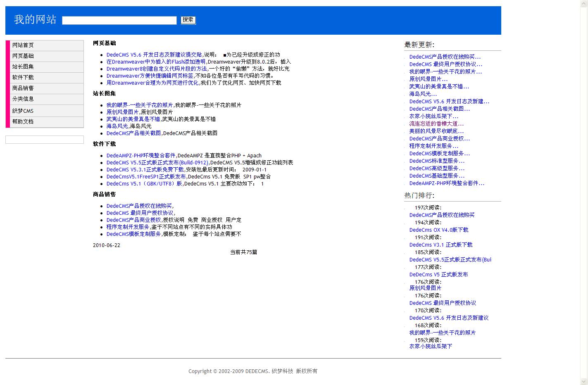588x385 pixels.
Task: Open the 网站首页 sidebar menu item
Action: pyautogui.click(x=47, y=45)
